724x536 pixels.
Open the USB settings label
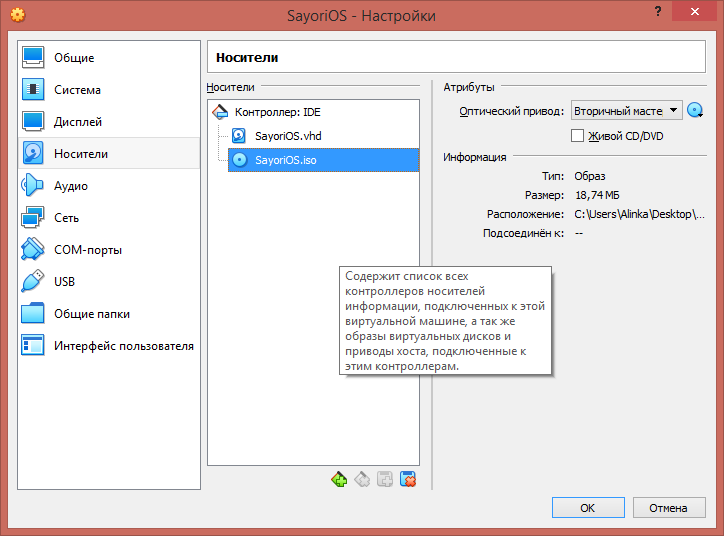(64, 282)
